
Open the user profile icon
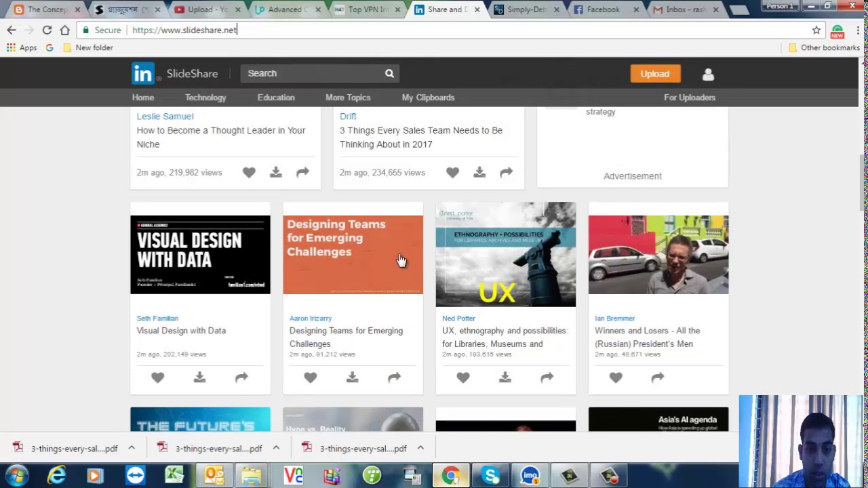click(x=708, y=74)
